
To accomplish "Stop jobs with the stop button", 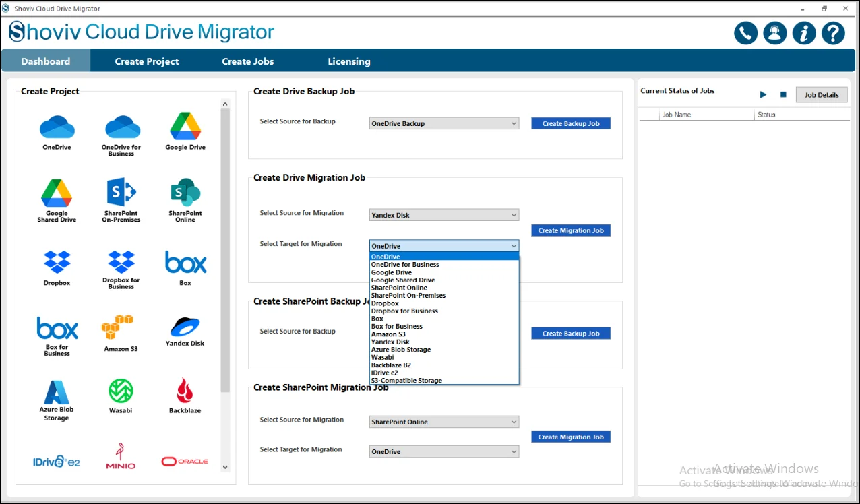I will (x=783, y=95).
